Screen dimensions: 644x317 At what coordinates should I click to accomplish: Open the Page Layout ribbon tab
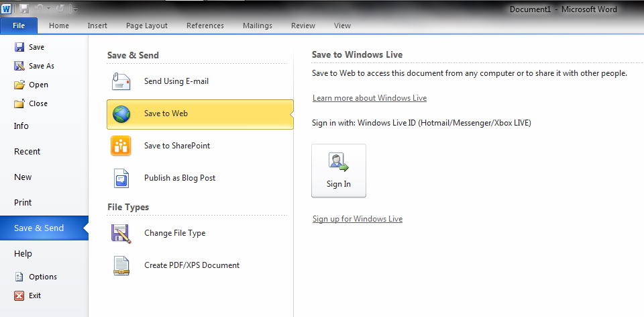click(x=147, y=26)
